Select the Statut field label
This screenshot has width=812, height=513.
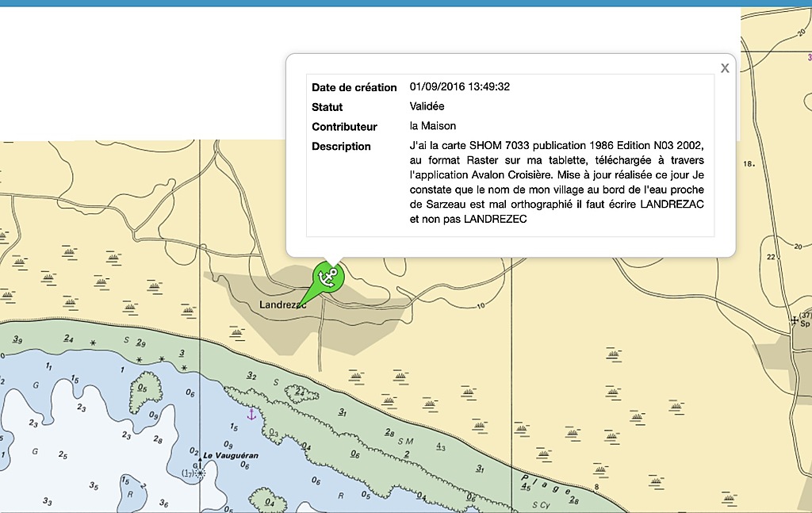tap(327, 107)
